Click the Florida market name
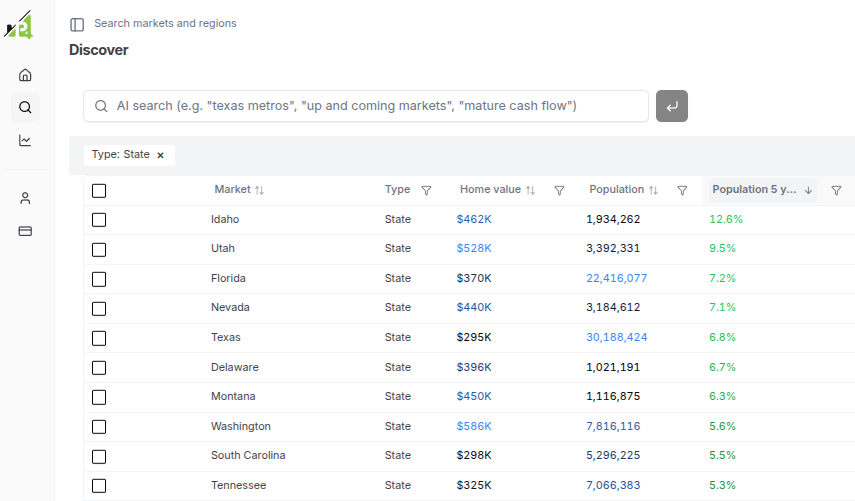855x501 pixels. tap(228, 278)
